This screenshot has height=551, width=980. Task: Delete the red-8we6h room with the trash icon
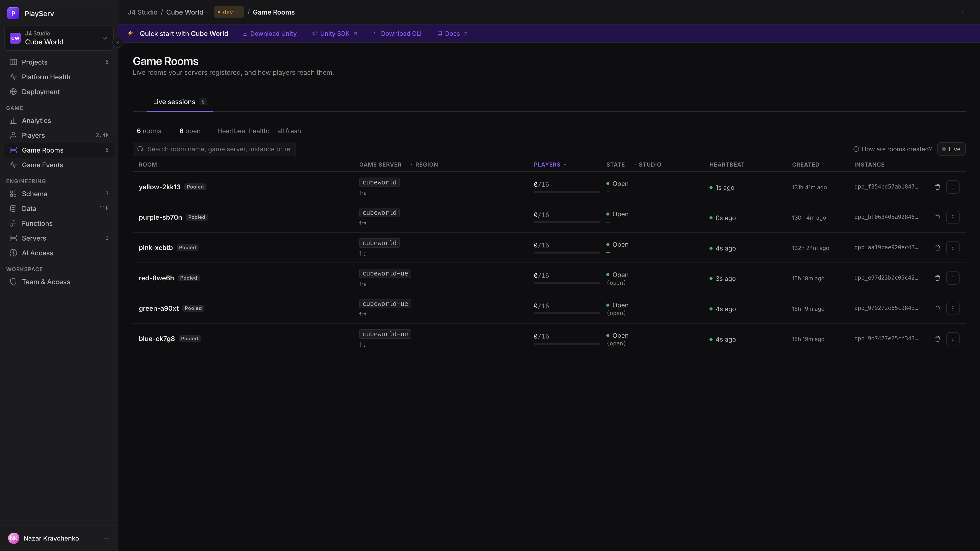pos(937,278)
